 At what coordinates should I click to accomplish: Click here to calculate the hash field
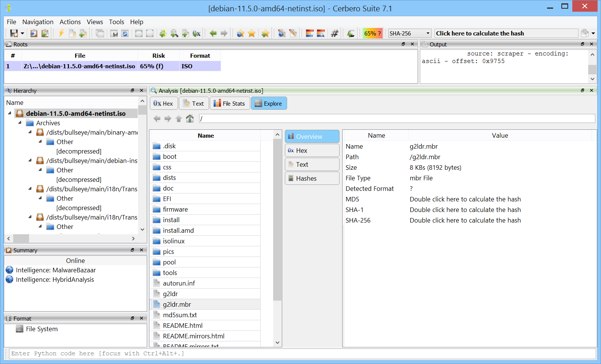coord(506,33)
